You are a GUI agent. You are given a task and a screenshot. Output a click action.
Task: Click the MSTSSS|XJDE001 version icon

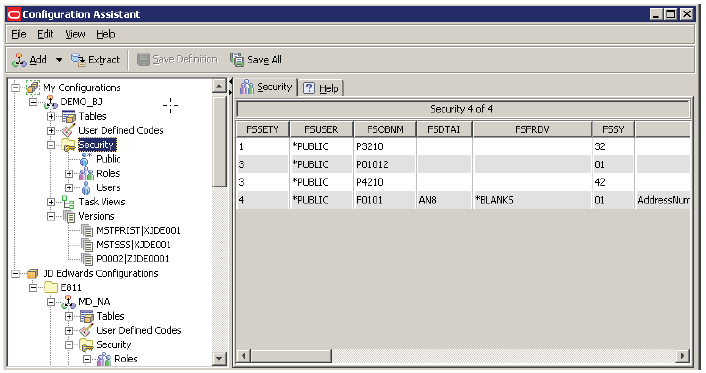point(86,245)
